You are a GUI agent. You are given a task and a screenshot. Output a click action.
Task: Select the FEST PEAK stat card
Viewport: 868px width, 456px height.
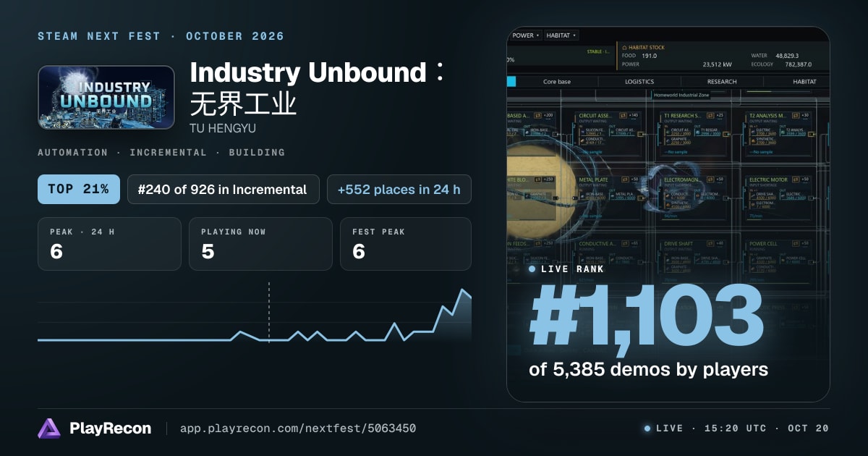click(x=406, y=244)
